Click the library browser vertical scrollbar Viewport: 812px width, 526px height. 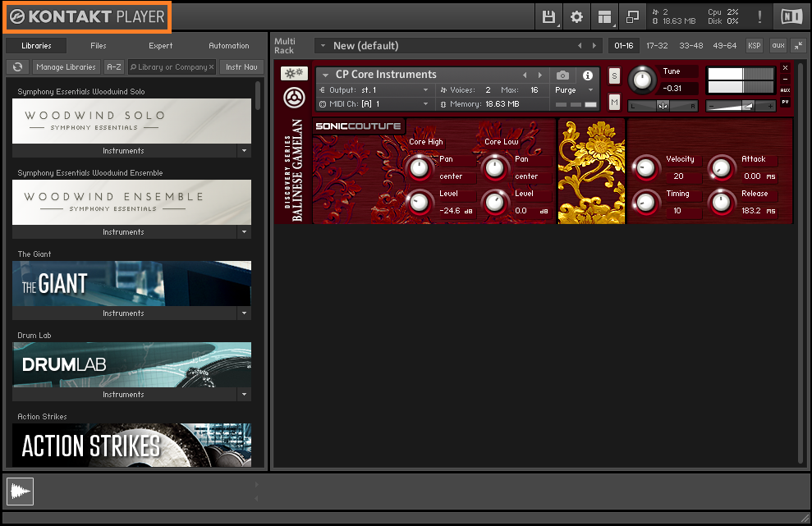257,94
